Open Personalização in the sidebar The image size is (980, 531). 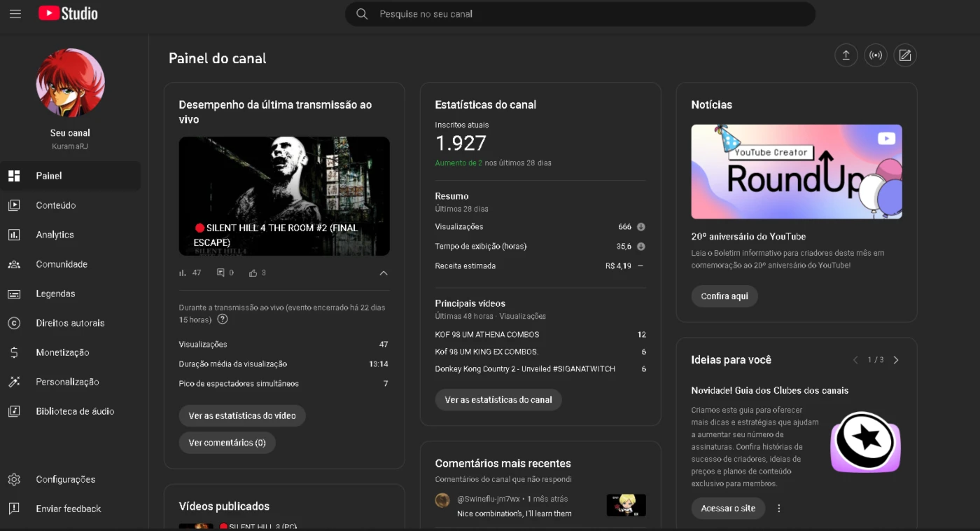click(70, 382)
